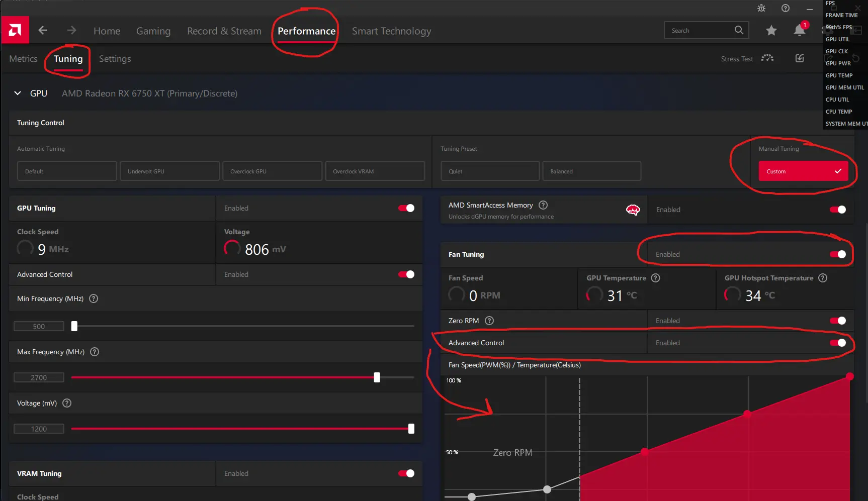This screenshot has width=868, height=501.
Task: Go forward with the right arrow
Action: [72, 31]
